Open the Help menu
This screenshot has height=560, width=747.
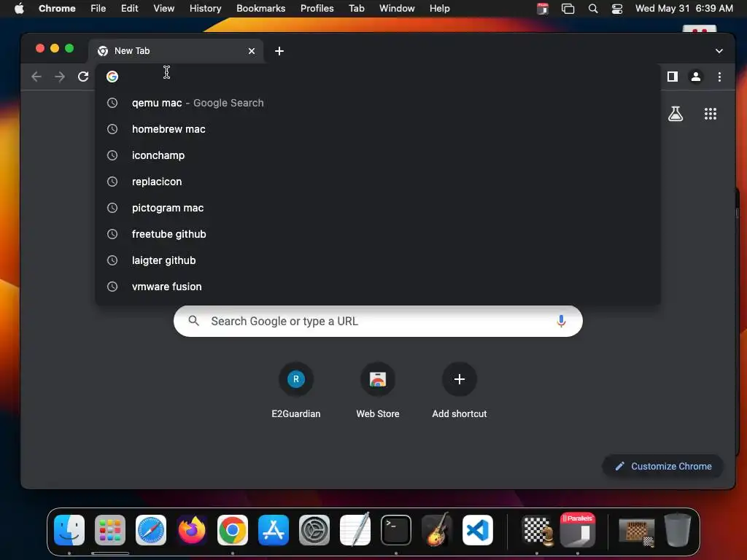pos(439,9)
